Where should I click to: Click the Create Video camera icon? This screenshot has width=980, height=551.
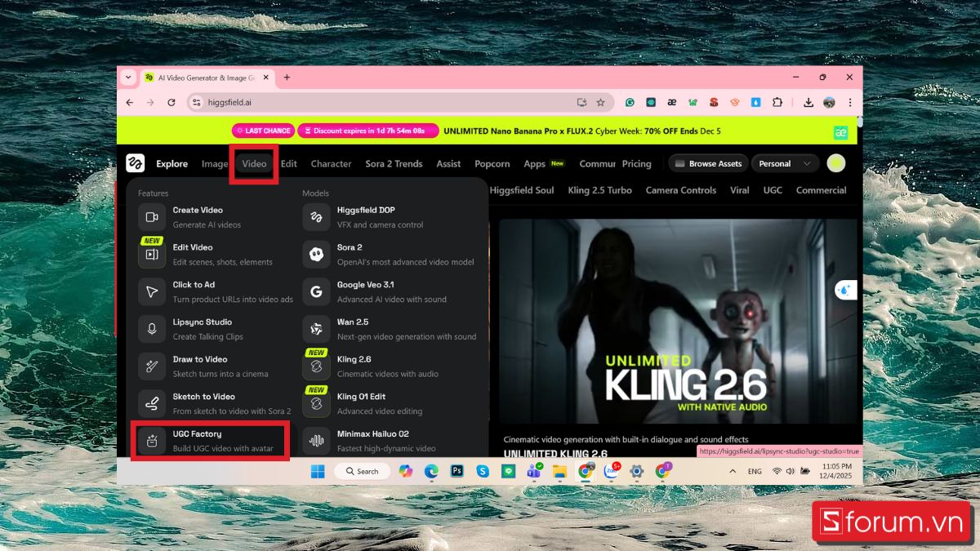click(152, 217)
